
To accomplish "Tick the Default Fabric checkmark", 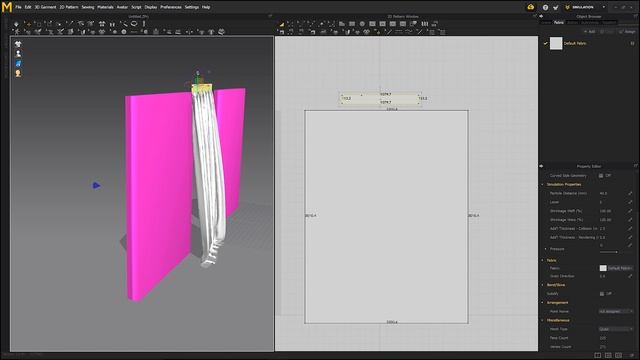I will (545, 43).
